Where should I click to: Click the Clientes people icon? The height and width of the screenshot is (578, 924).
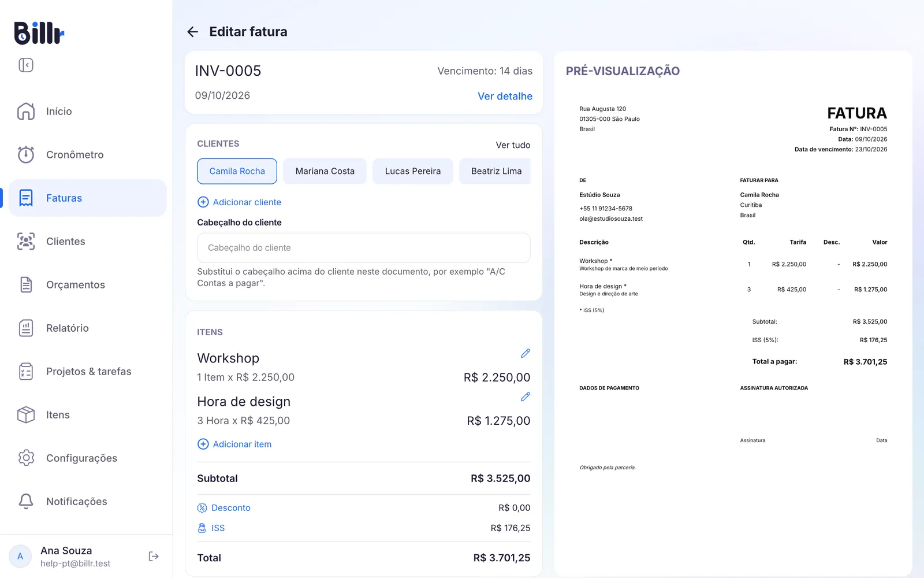click(26, 241)
